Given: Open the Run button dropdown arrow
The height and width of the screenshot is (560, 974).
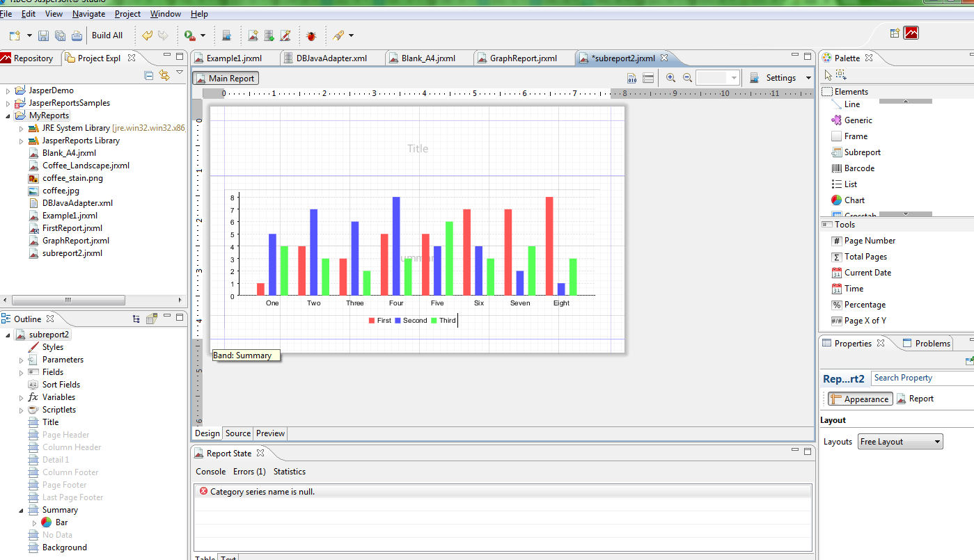Looking at the screenshot, I should click(x=203, y=35).
